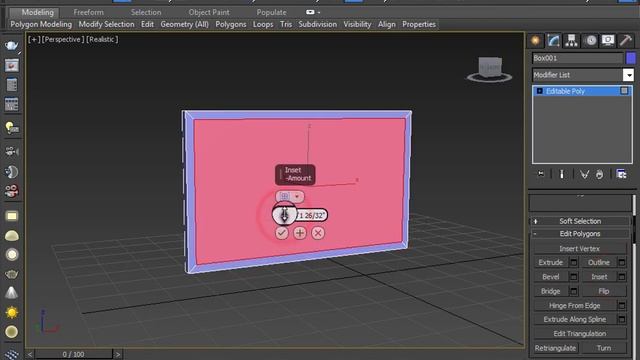
Task: Open the Utilities hammer panel tab
Action: 626,40
